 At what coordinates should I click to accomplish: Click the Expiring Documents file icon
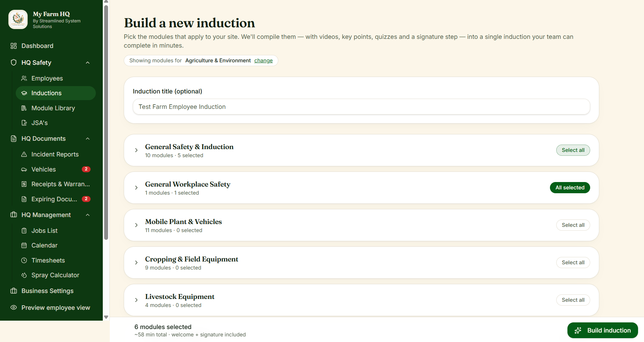coord(24,199)
